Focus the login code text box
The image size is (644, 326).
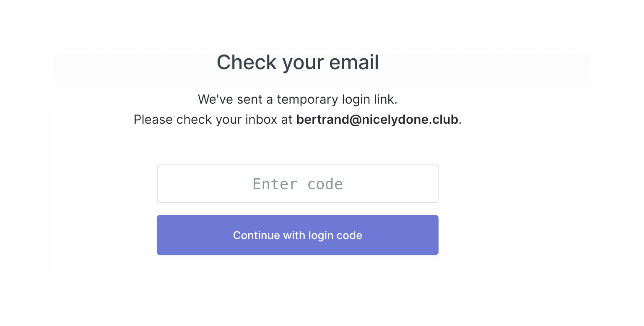(297, 184)
